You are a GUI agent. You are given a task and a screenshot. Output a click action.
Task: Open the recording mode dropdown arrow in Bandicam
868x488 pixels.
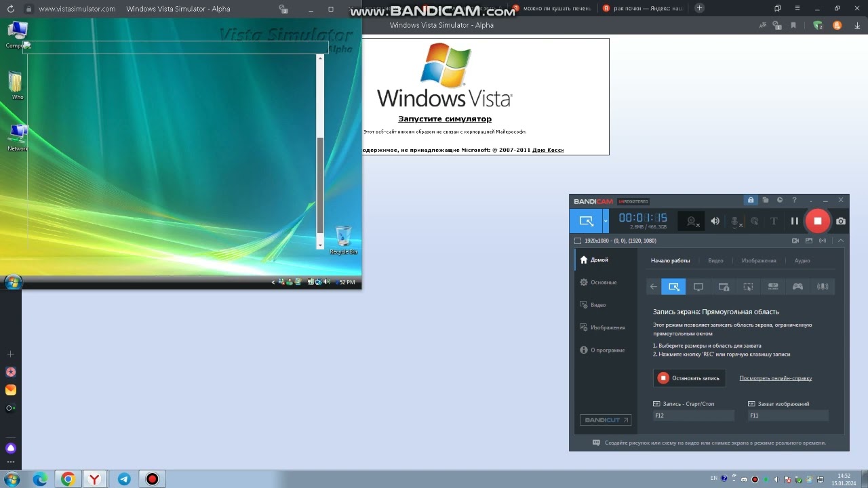pos(606,221)
